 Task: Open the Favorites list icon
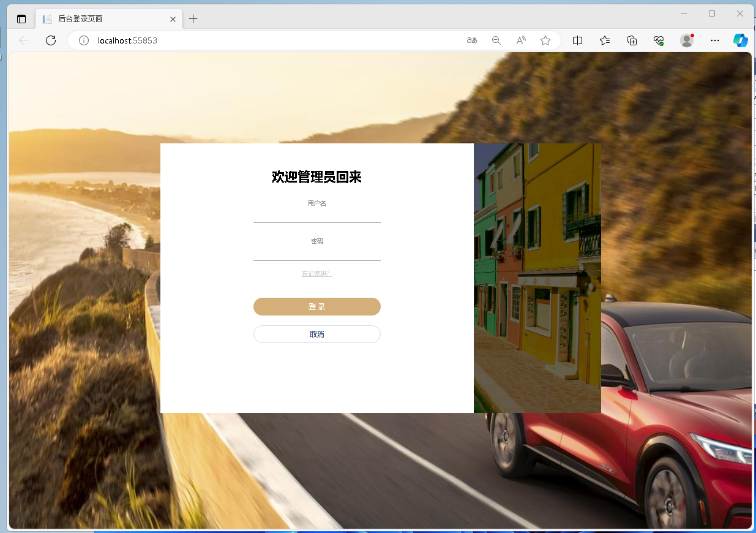click(605, 40)
